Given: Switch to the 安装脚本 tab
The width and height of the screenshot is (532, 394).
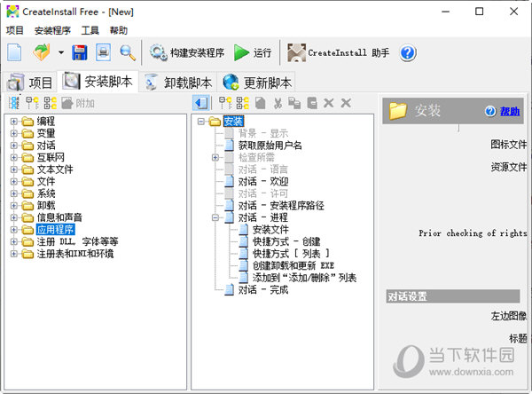Looking at the screenshot, I should pyautogui.click(x=98, y=82).
